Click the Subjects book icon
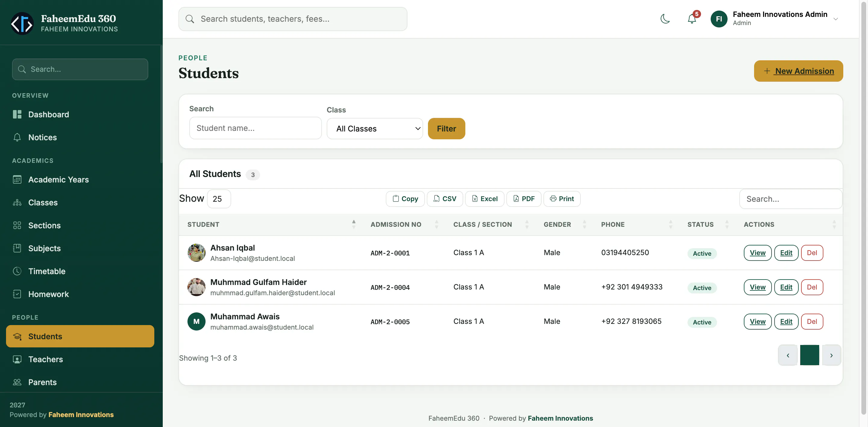868x427 pixels. pos(17,248)
